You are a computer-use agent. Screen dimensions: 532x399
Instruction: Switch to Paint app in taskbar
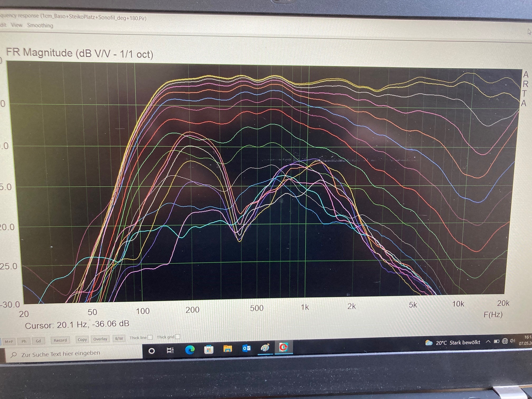pyautogui.click(x=265, y=348)
